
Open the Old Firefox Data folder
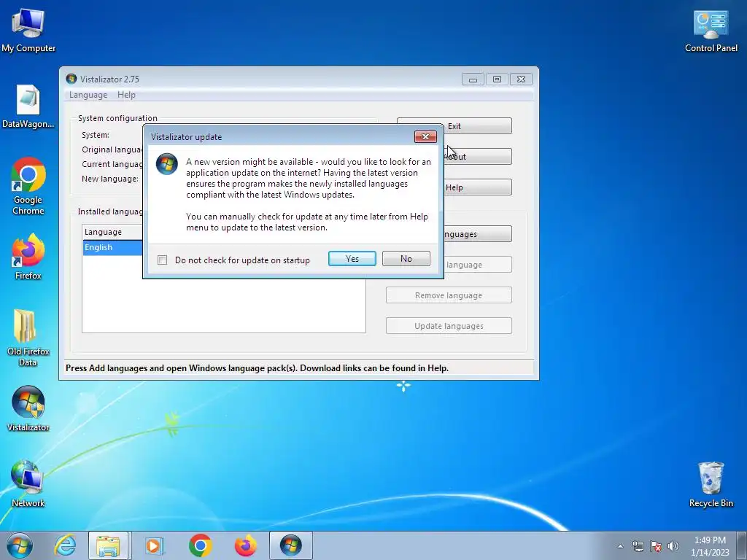[28, 337]
